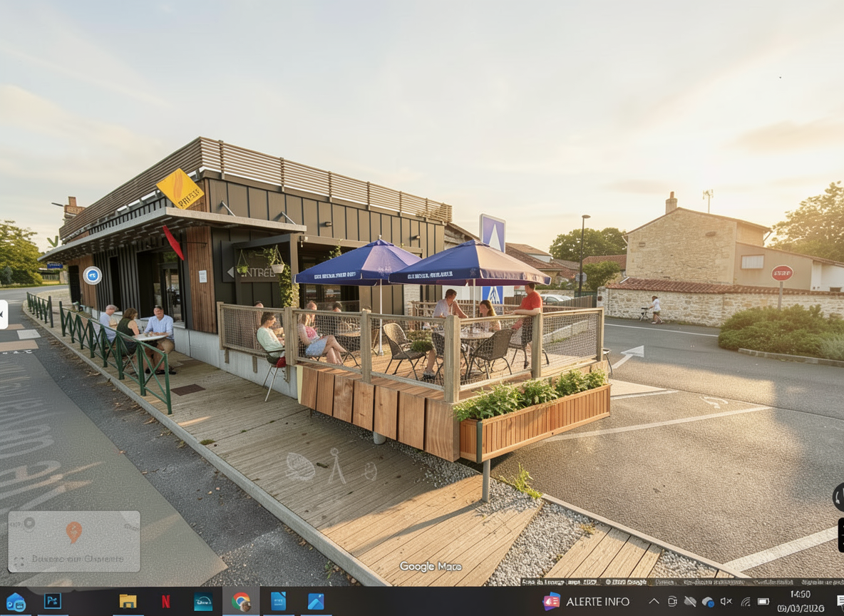Image resolution: width=844 pixels, height=616 pixels.
Task: Open the first pinned taskbar app with house icon
Action: [x=15, y=601]
